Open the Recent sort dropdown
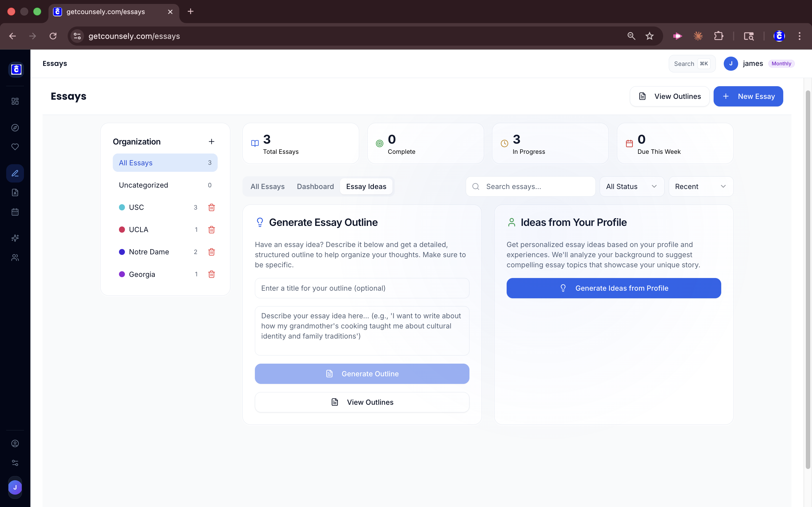 [x=701, y=186]
